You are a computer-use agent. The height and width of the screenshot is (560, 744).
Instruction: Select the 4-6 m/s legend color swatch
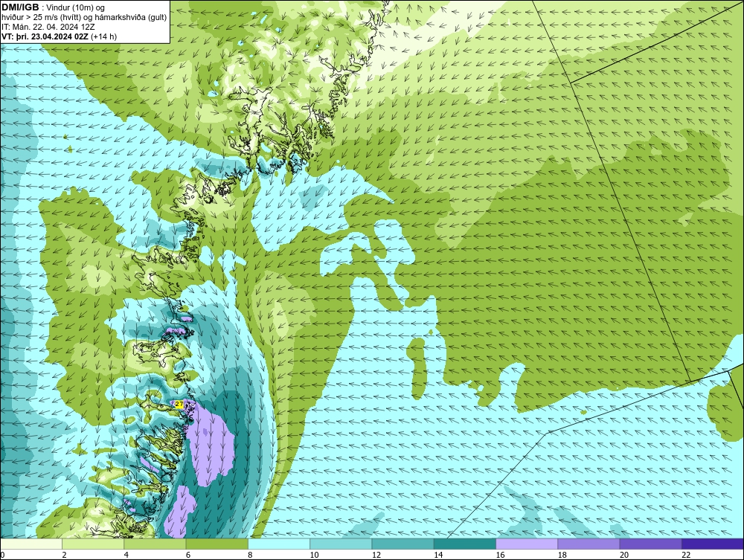click(155, 544)
